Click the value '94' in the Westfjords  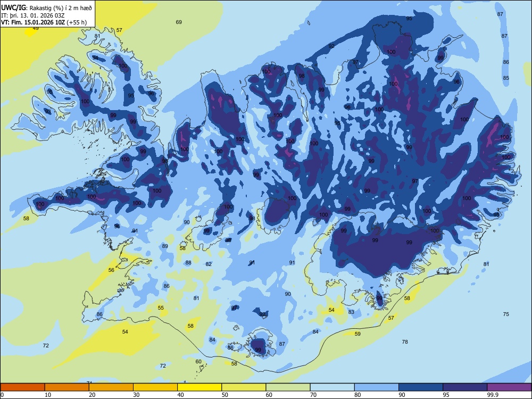pos(95,57)
